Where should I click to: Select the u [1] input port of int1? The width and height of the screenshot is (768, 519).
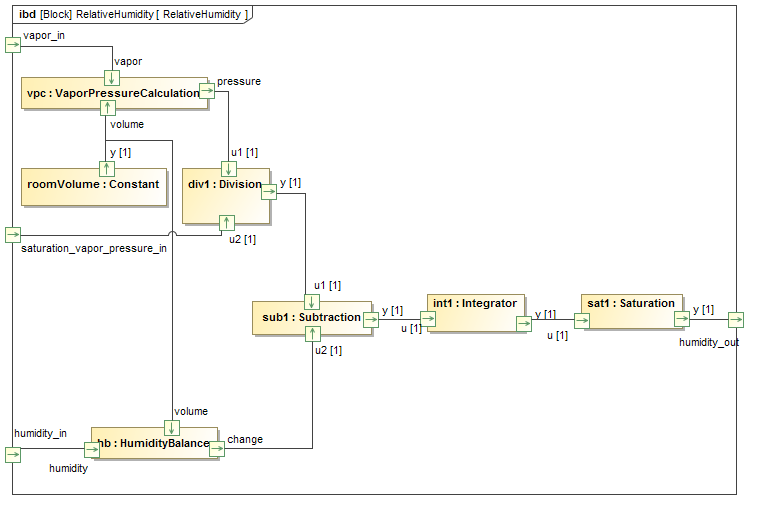(428, 319)
